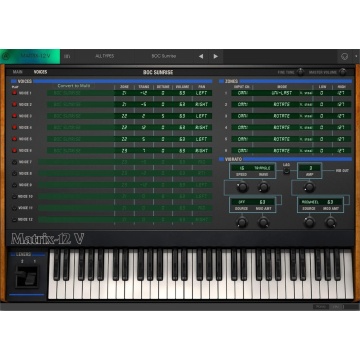Click Zone 1 high value 127
360x360 pixels.
click(341, 93)
